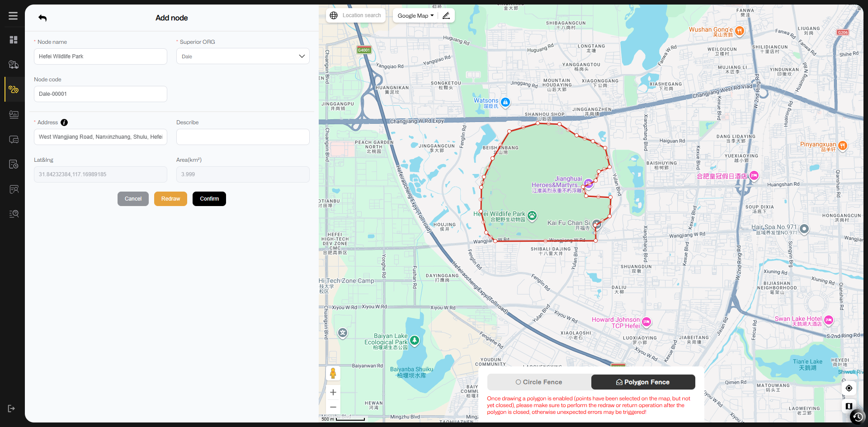Click the Cancel button

coord(133,199)
